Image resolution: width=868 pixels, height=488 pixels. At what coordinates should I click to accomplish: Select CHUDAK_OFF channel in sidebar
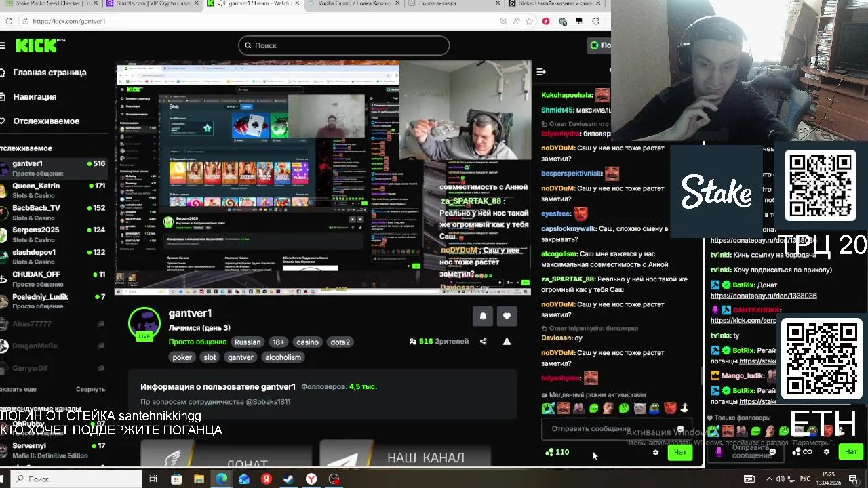click(53, 279)
